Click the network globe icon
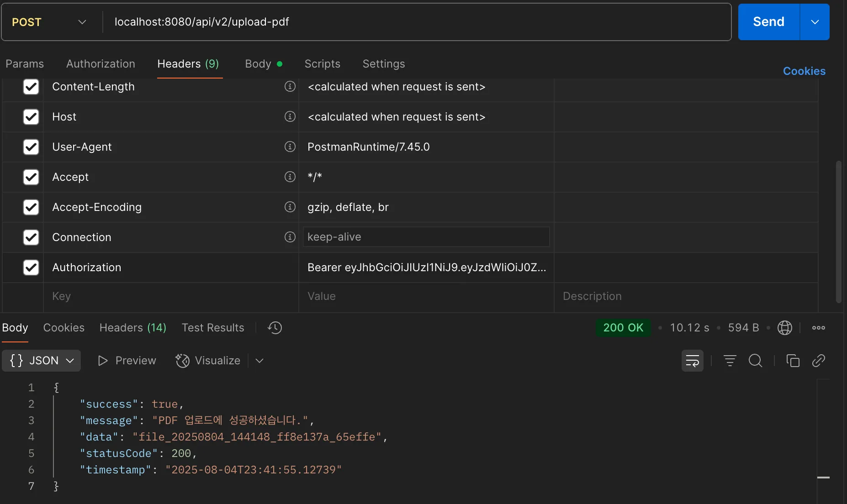Image resolution: width=847 pixels, height=504 pixels. (785, 328)
